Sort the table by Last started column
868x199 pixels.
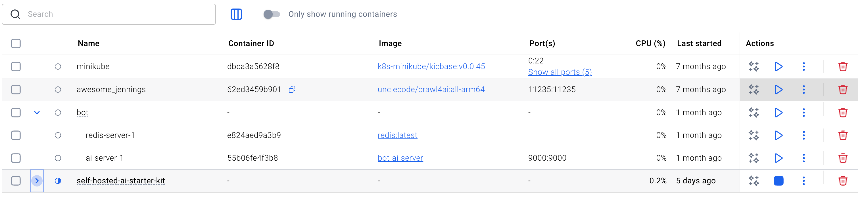pos(699,43)
